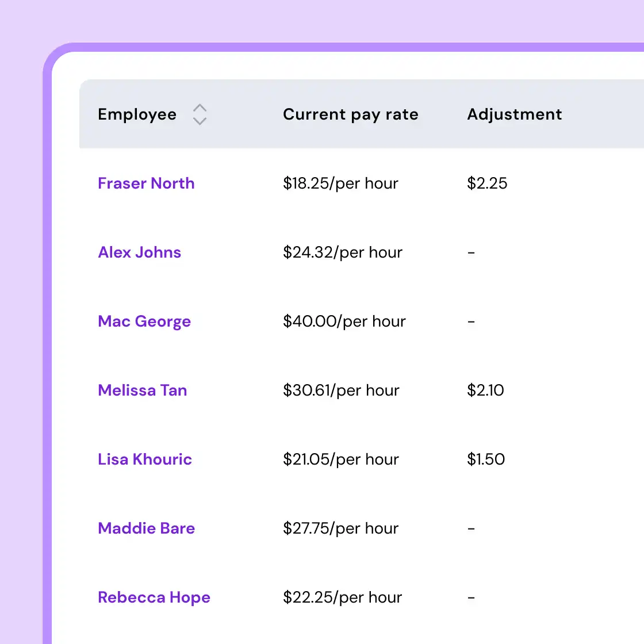The height and width of the screenshot is (644, 644).
Task: Sort by Employee using the sort arrows icon
Action: pos(200,114)
